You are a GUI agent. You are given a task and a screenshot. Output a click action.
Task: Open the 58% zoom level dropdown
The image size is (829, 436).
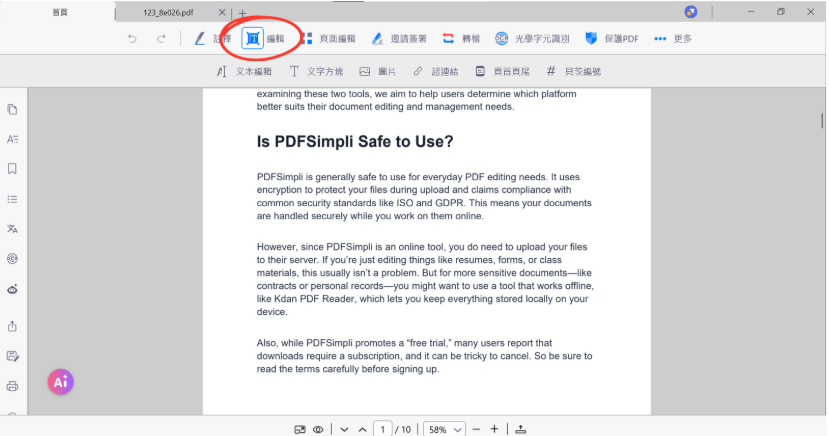444,429
